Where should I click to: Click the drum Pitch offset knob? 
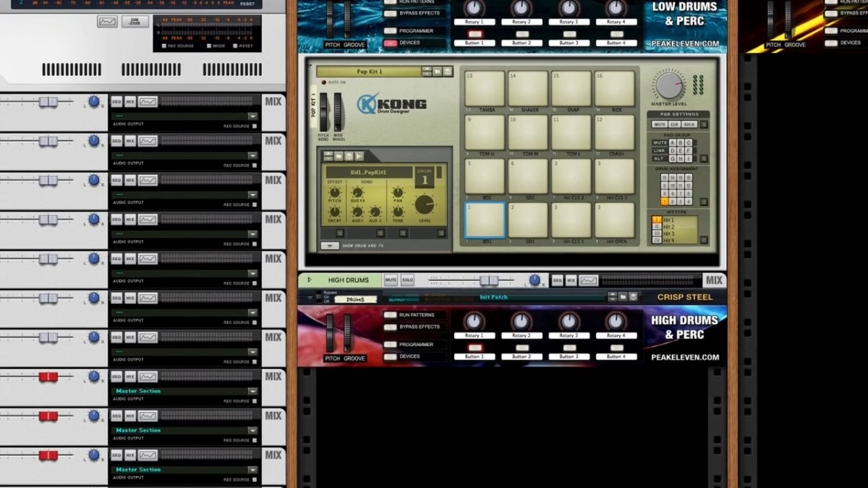pyautogui.click(x=334, y=192)
